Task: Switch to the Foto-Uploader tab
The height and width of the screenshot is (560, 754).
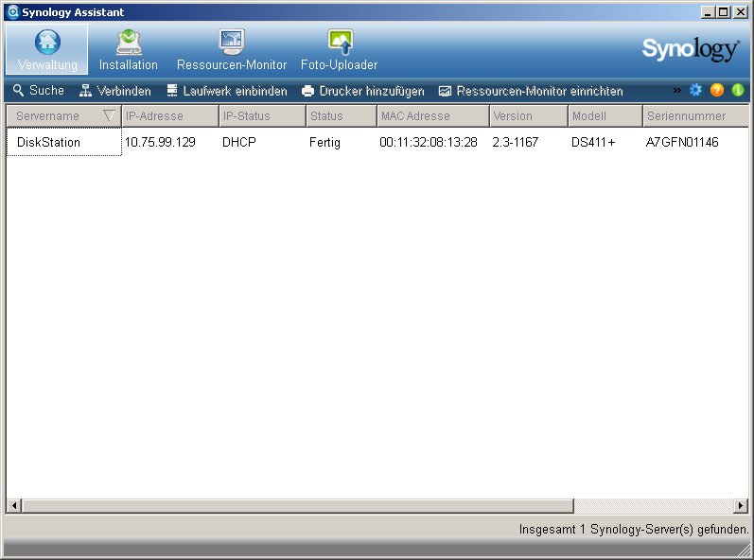Action: point(339,49)
